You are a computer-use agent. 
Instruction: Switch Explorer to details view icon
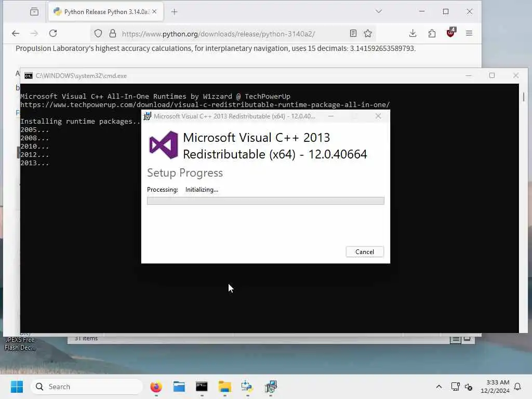click(456, 339)
